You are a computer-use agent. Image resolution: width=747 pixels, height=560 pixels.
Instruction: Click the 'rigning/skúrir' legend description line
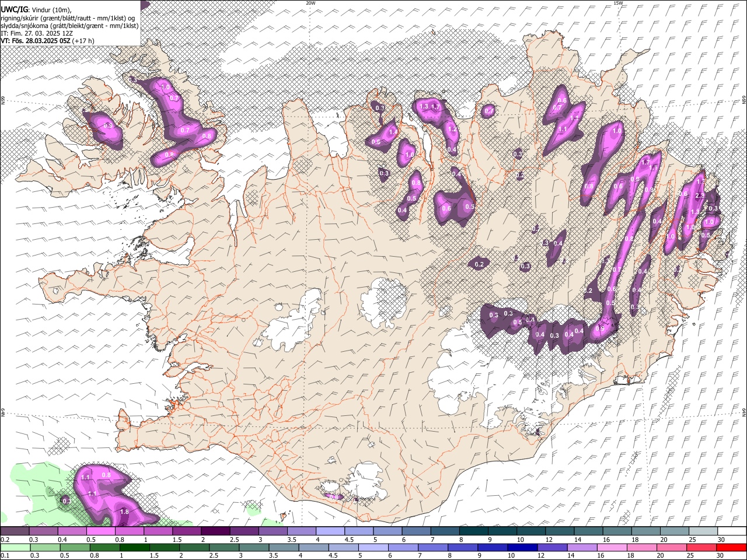(68, 17)
